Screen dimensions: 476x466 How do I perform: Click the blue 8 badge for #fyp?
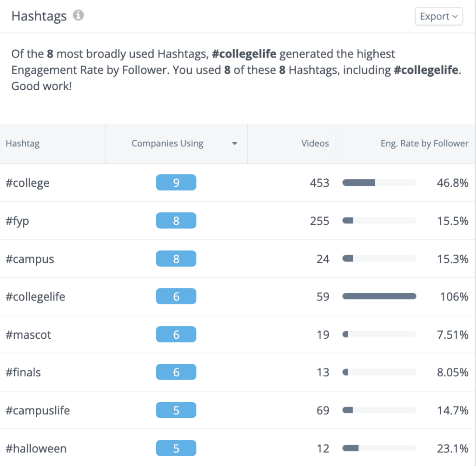click(176, 221)
